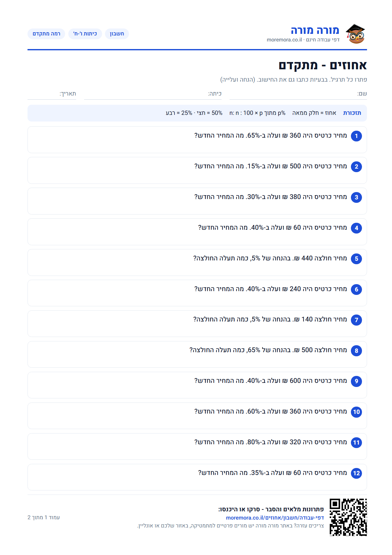Click the instructions line 'פתרו כל תרגיל'
The image size is (392, 555).
pyautogui.click(x=294, y=80)
